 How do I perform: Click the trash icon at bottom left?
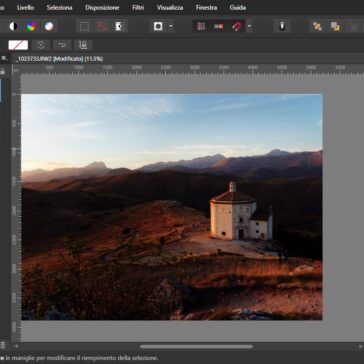coord(3,345)
